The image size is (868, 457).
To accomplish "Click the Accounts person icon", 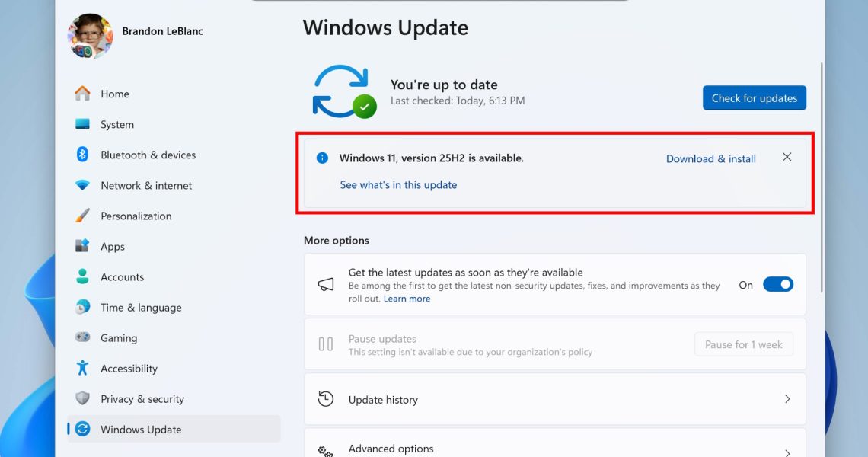I will (x=82, y=276).
